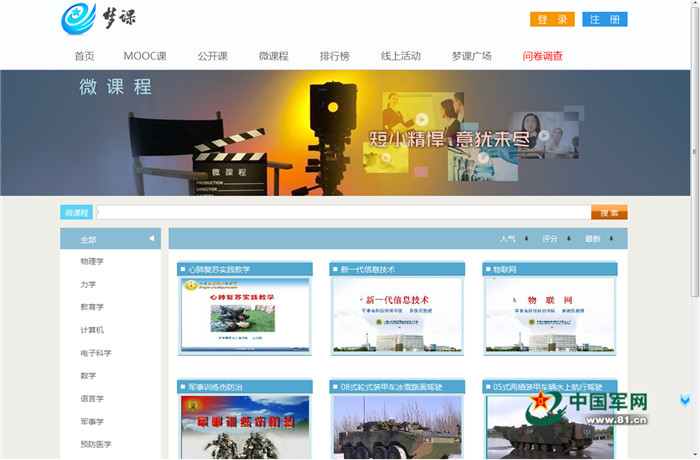Screen dimensions: 700x460
Task: Go to 线上活动 online activities
Action: pos(401,56)
